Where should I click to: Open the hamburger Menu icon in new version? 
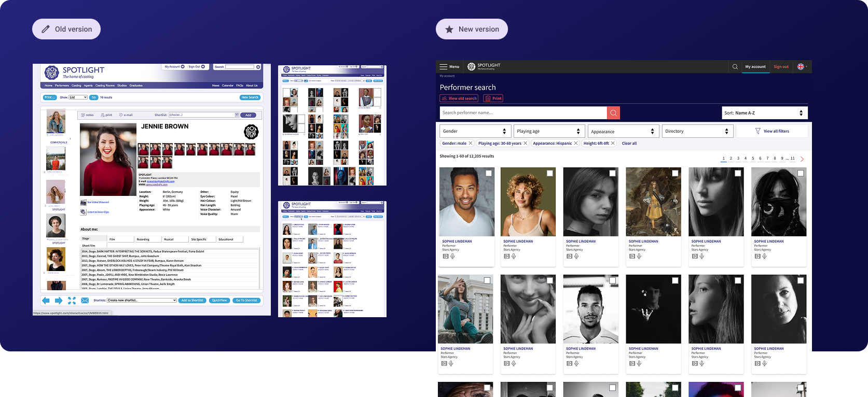click(x=443, y=66)
